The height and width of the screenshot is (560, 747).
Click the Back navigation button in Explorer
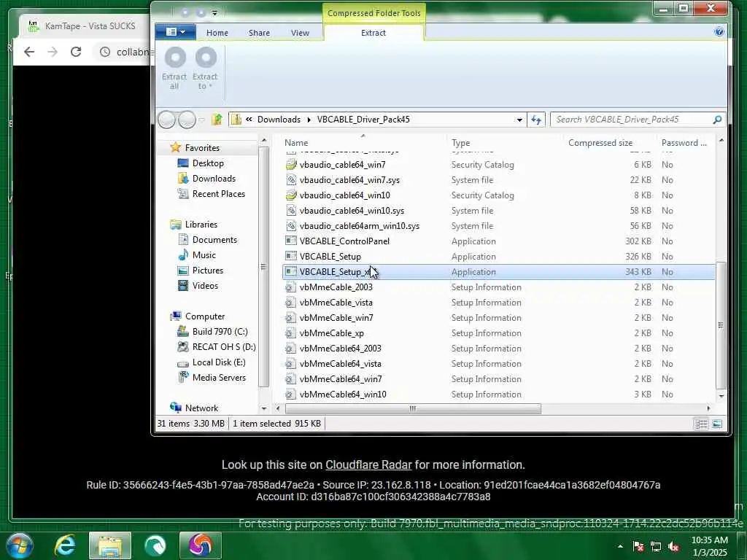[x=166, y=120]
